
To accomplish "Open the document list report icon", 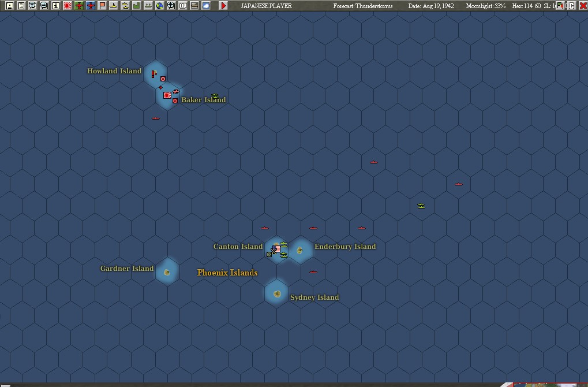I will click(x=21, y=6).
